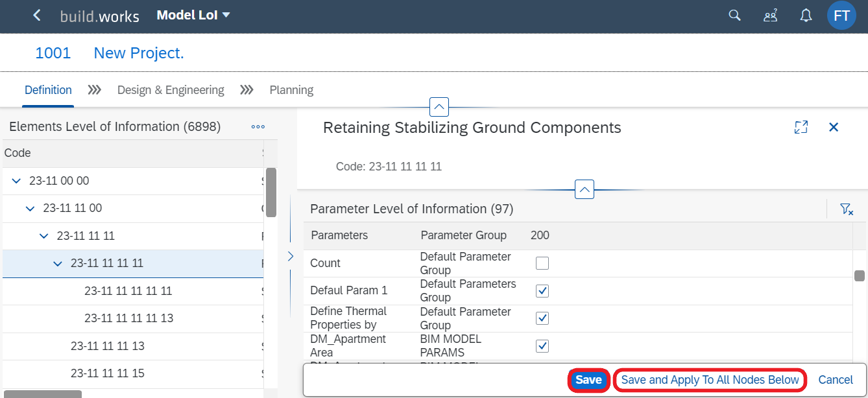
Task: Select row 23-11 11 11 11 13
Action: tap(132, 318)
